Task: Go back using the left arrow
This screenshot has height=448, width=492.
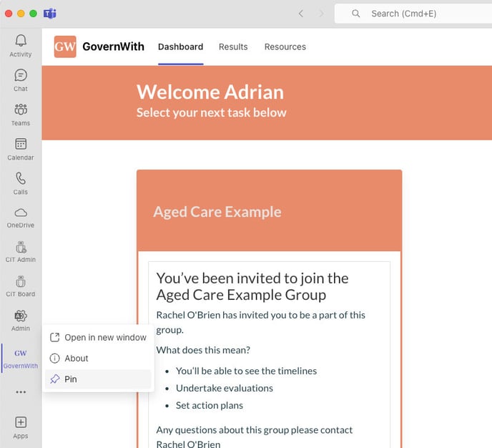Action: tap(301, 14)
